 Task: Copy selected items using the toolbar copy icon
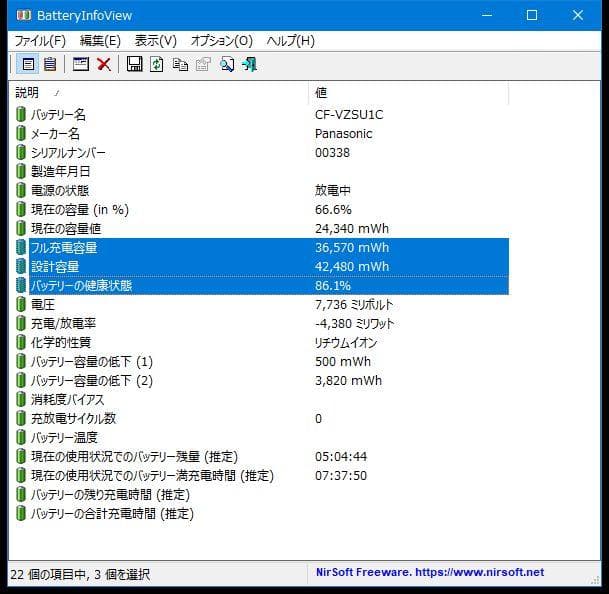tap(180, 64)
